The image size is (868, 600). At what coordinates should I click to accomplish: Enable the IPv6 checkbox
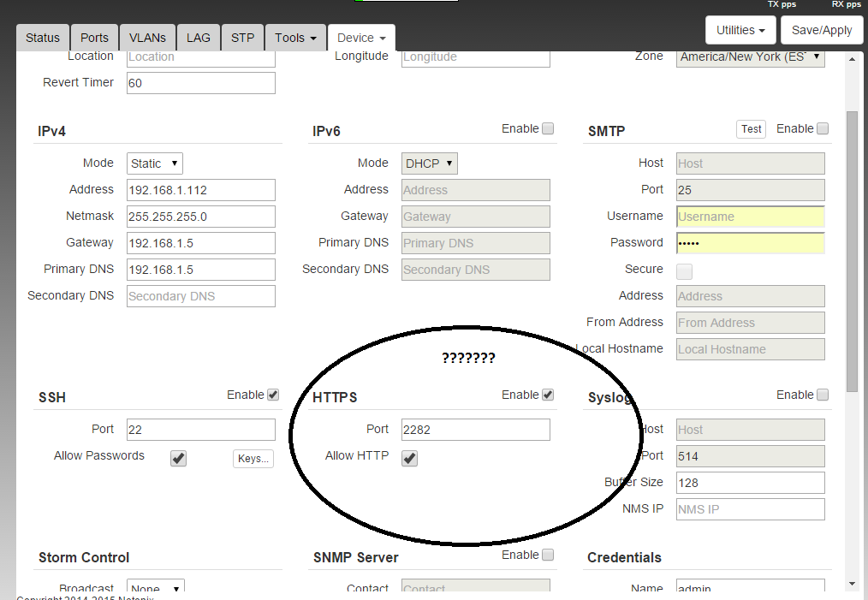(x=548, y=128)
